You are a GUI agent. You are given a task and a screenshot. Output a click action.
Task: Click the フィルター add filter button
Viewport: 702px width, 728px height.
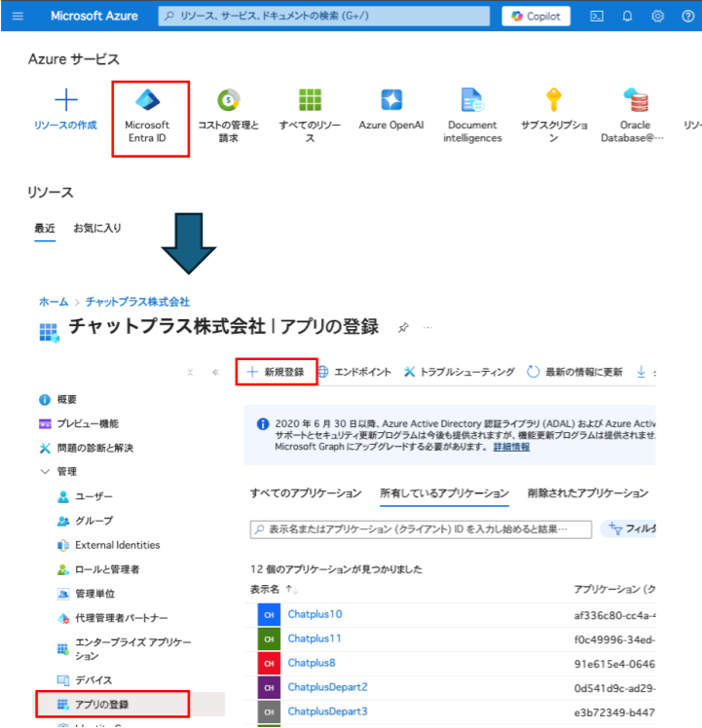629,528
